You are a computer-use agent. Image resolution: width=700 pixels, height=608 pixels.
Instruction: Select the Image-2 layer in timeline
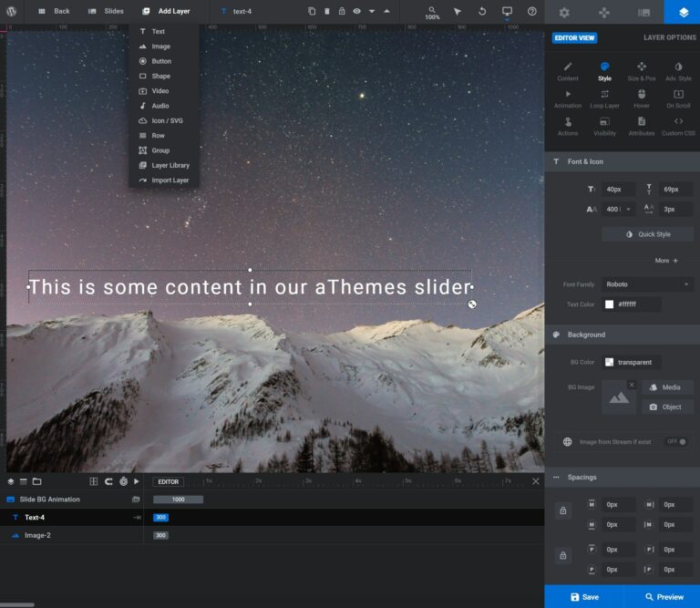(x=37, y=535)
